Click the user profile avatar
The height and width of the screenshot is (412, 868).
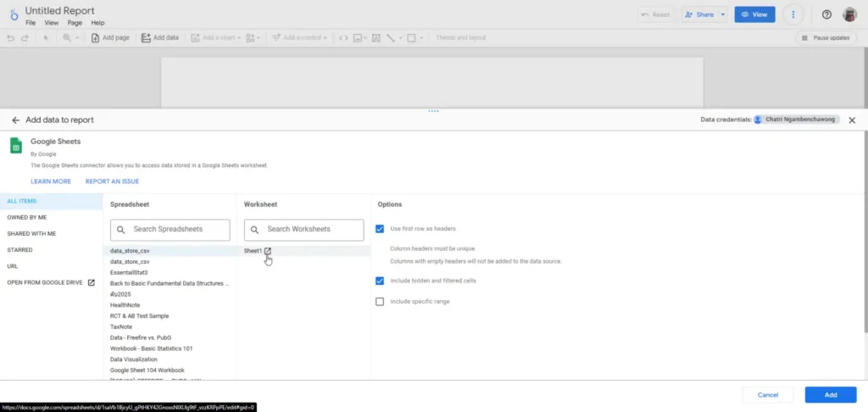click(849, 14)
